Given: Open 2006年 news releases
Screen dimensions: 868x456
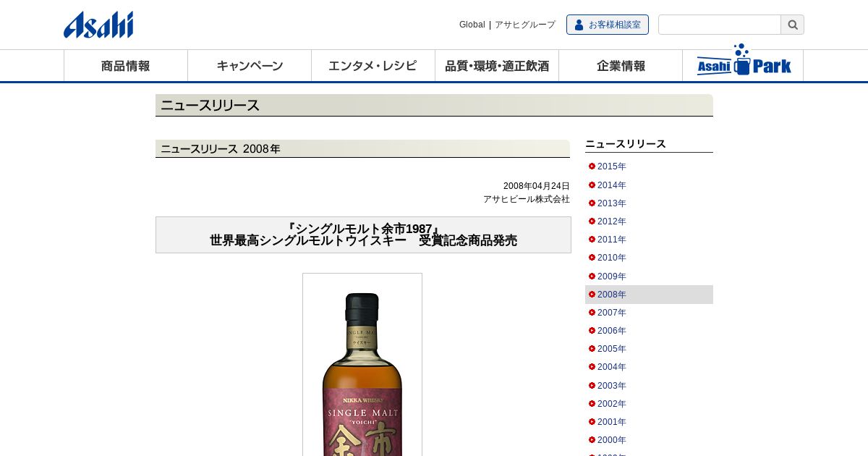Looking at the screenshot, I should [612, 331].
